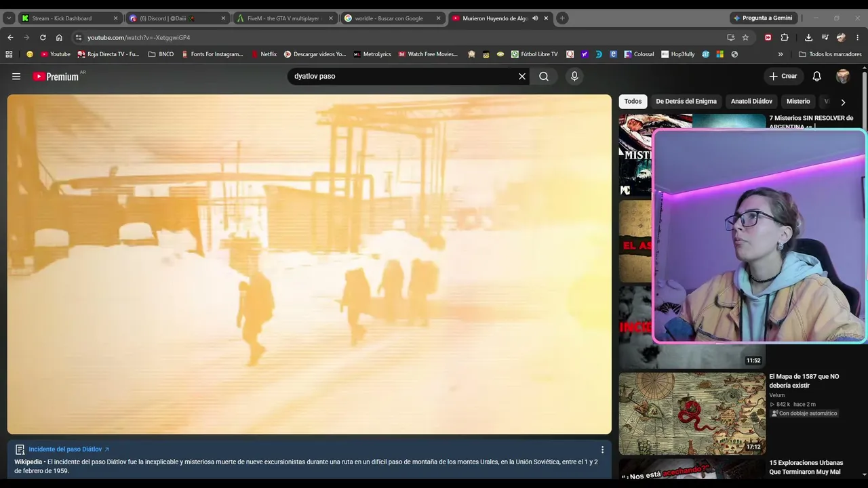Image resolution: width=868 pixels, height=488 pixels.
Task: Go to the browser home page
Action: (59, 38)
